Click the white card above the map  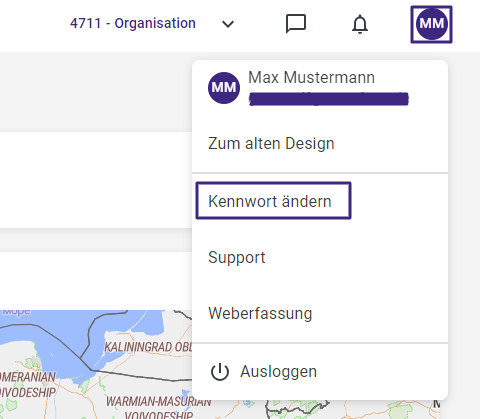(x=96, y=281)
